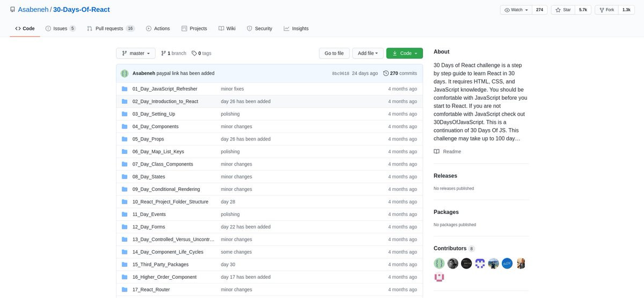Open the 09_Day_Conditional_Rendering folder
Screen dimensions: 644x298
166,189
